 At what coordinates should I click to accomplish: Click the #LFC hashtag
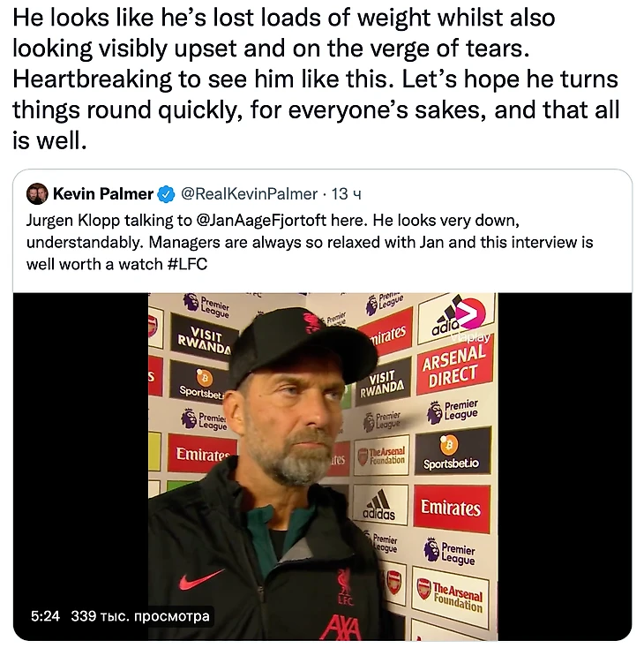[x=187, y=264]
